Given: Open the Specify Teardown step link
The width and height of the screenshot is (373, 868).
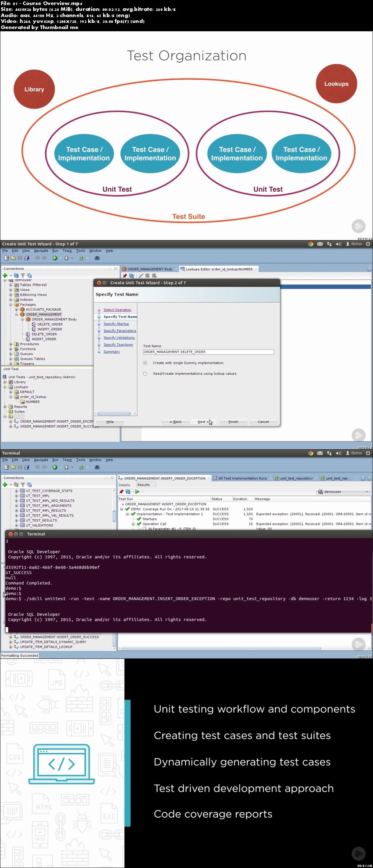Looking at the screenshot, I should click(x=118, y=345).
